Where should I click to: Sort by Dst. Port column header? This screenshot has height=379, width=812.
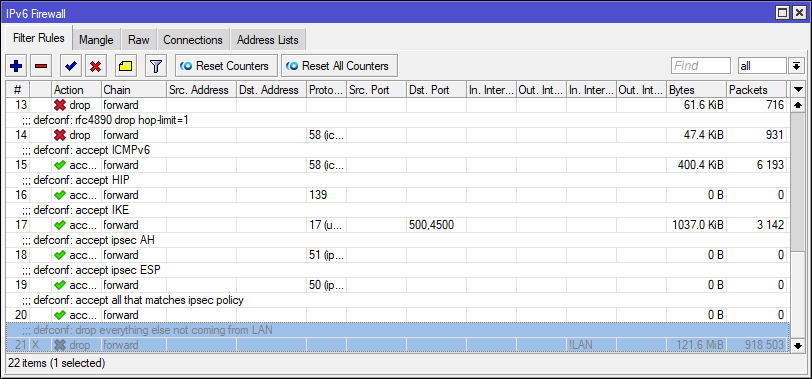[436, 90]
